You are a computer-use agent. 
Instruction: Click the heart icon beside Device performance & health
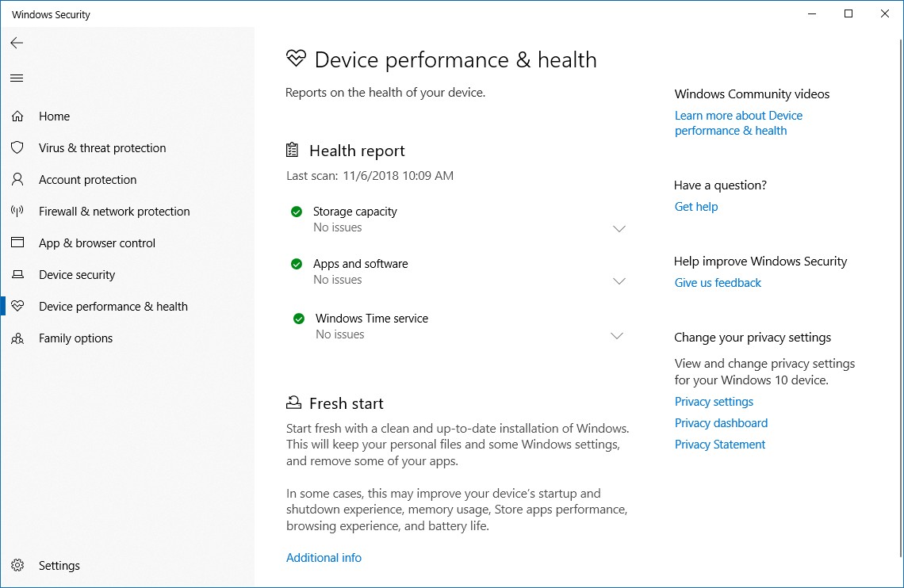tap(17, 306)
